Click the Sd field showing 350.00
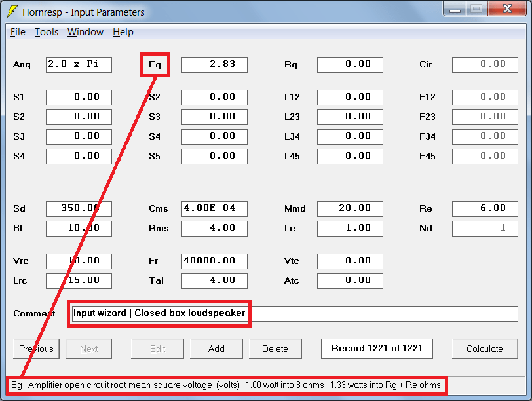The image size is (532, 401). pos(79,208)
